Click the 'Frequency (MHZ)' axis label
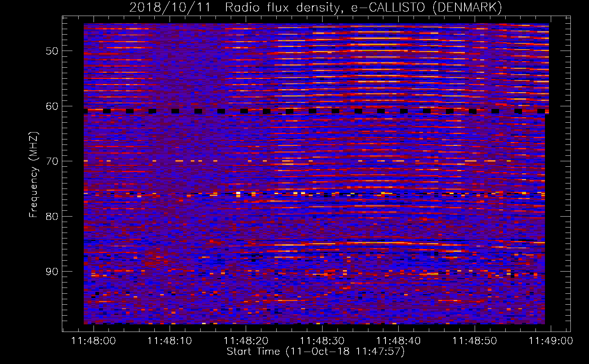Image resolution: width=589 pixels, height=364 pixels. 33,175
